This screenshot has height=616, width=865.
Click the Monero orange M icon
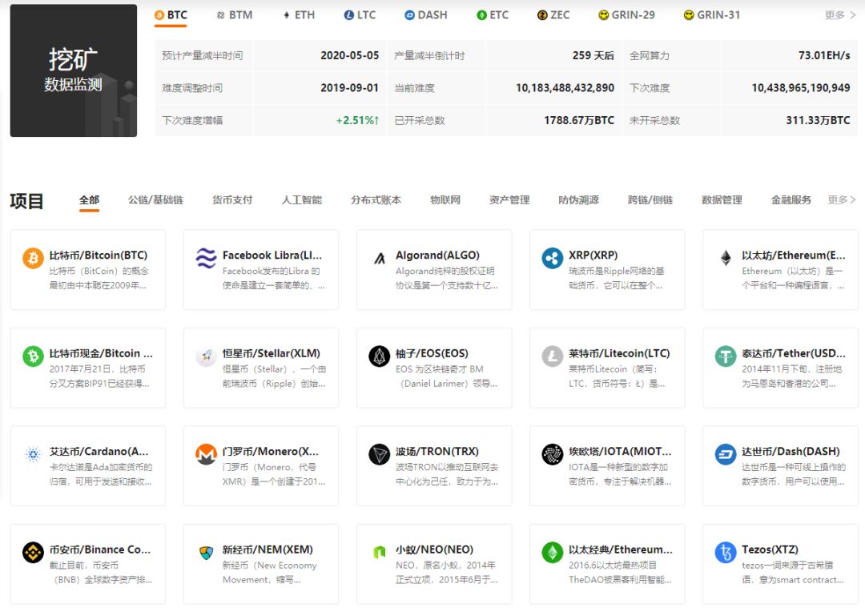tap(207, 454)
